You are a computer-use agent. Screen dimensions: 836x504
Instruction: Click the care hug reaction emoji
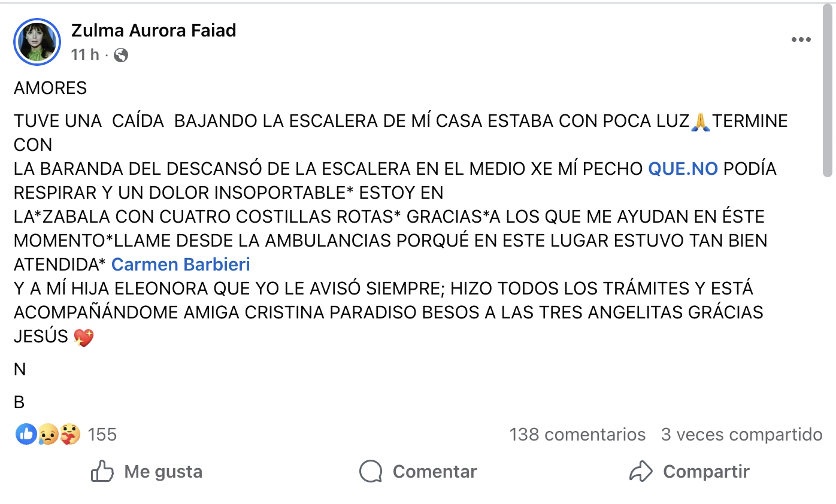69,434
